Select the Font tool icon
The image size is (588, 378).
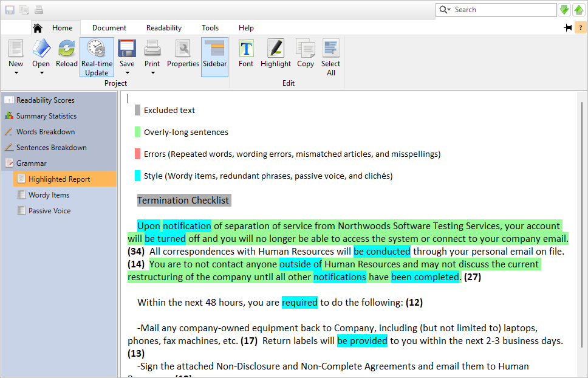click(x=246, y=49)
